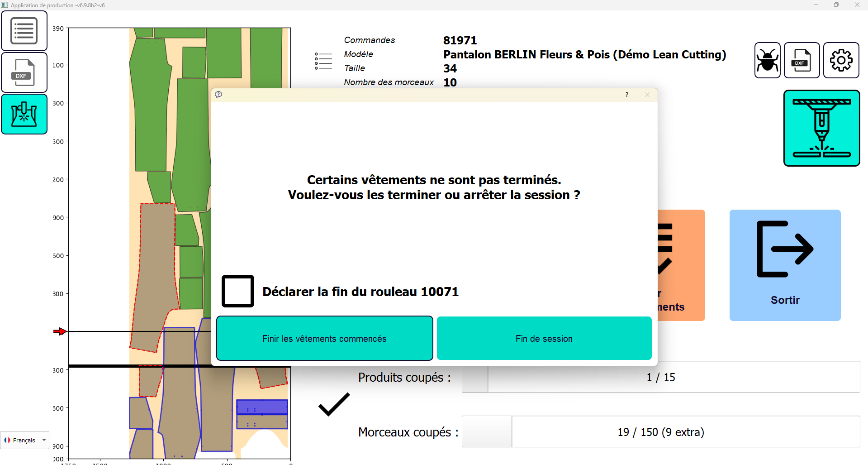Viewport: 868px width, 465px height.
Task: Click the orange tile behind the dialog
Action: tap(681, 265)
